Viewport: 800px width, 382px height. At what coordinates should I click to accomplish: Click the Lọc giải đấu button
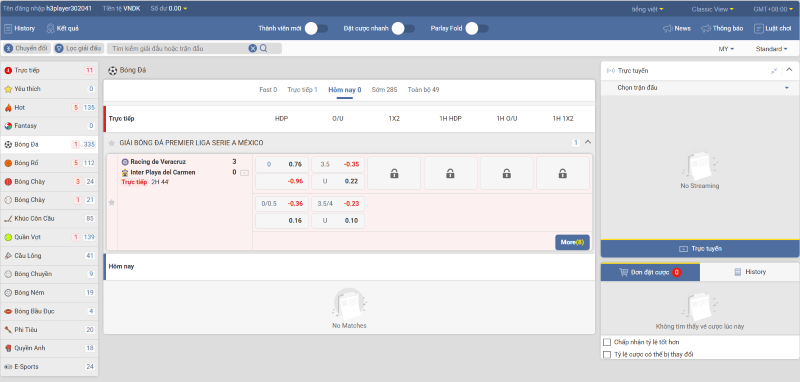[x=79, y=48]
